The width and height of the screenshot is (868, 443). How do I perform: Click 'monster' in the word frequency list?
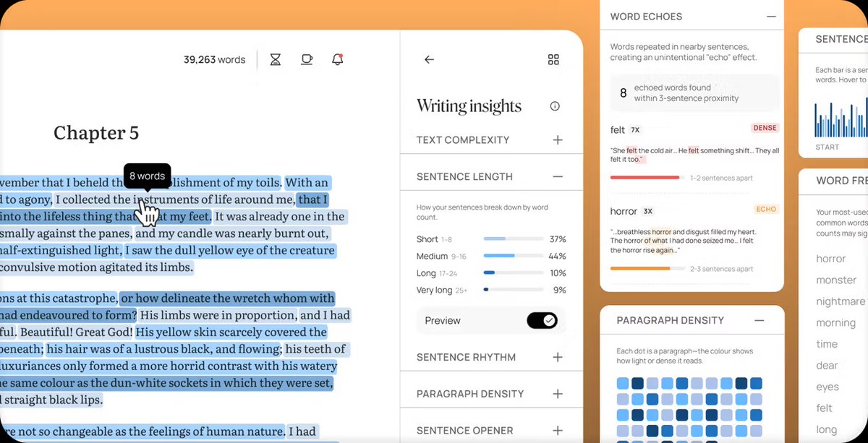836,280
